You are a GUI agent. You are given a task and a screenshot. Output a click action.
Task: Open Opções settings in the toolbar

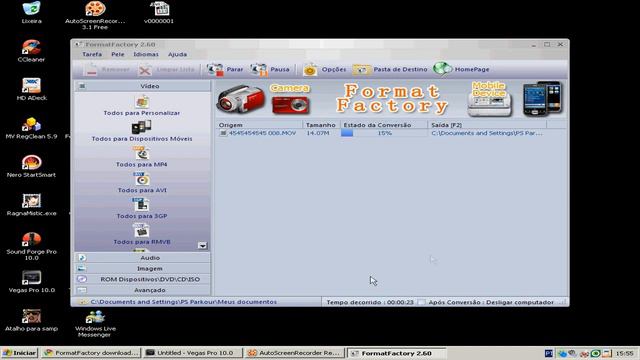[x=324, y=70]
